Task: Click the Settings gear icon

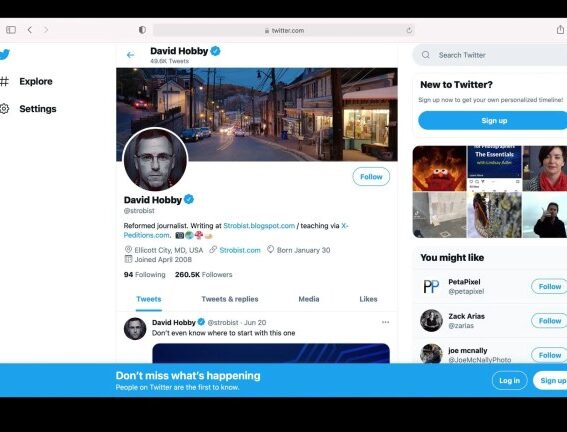Action: point(4,109)
